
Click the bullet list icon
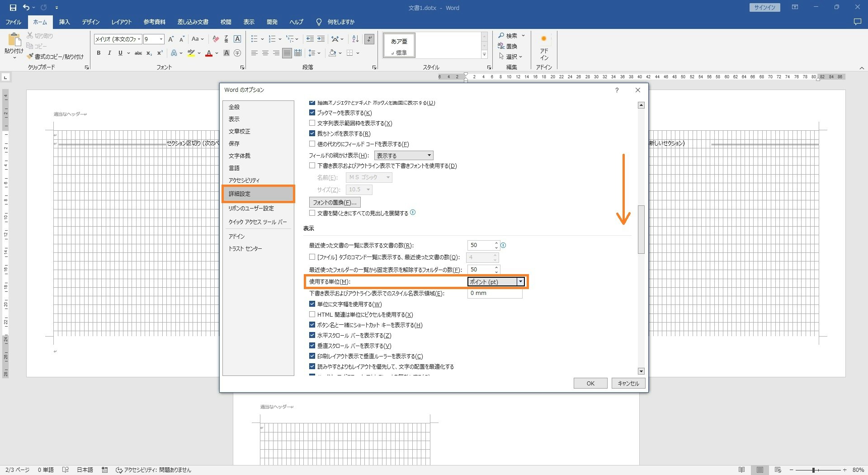click(255, 39)
